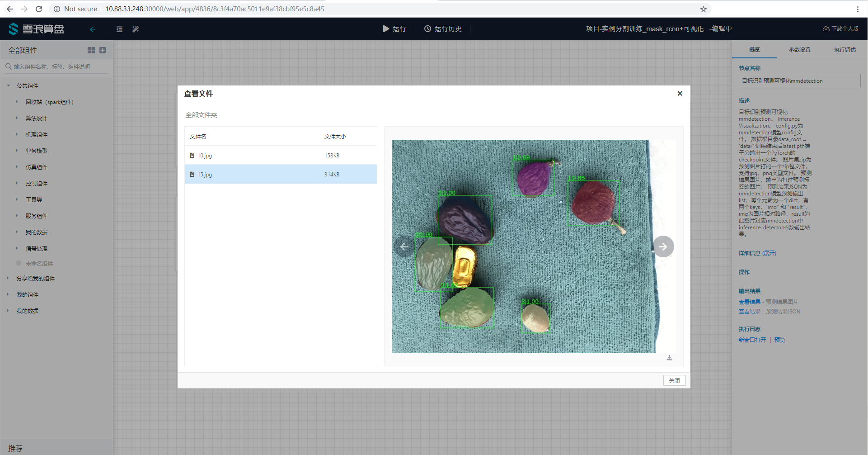Screen dimensions: 868x455
Task: Switch the component panel to grid view
Action: coord(91,50)
